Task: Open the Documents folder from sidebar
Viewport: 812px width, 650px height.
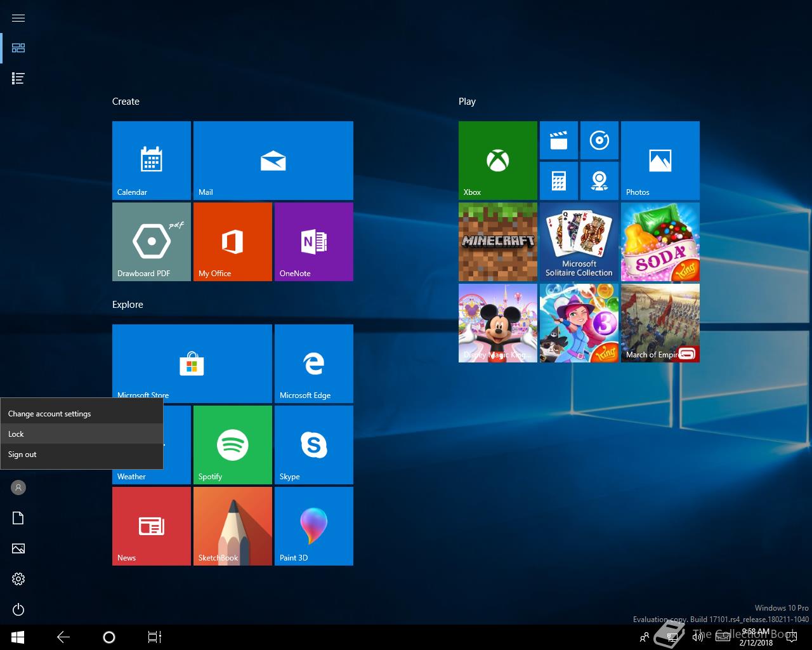Action: point(18,518)
